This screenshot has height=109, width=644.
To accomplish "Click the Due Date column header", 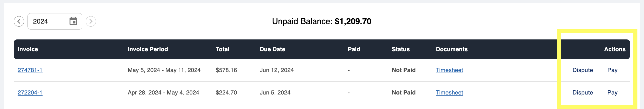I will (273, 49).
